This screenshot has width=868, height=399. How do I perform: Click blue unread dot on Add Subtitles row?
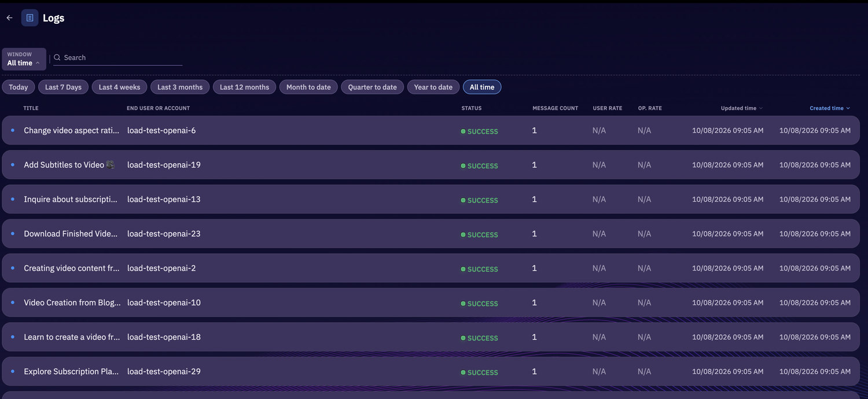pos(13,165)
